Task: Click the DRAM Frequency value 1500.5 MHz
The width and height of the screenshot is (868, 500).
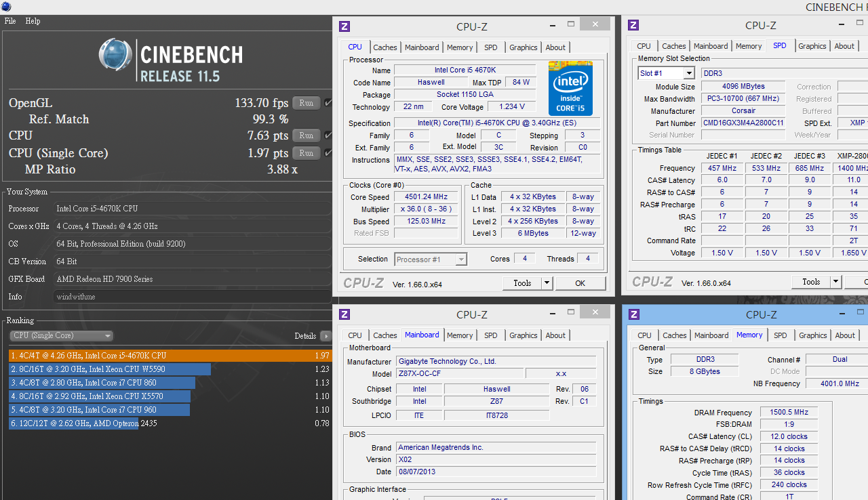Action: 789,413
